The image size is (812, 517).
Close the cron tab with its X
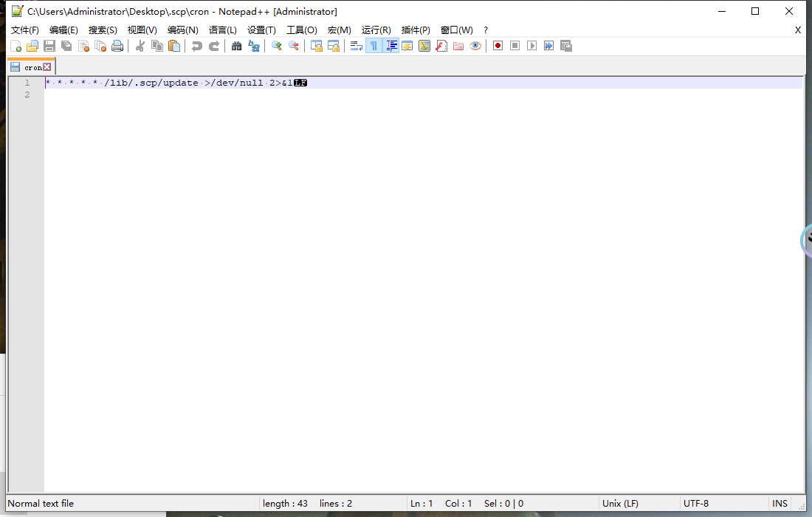(47, 67)
